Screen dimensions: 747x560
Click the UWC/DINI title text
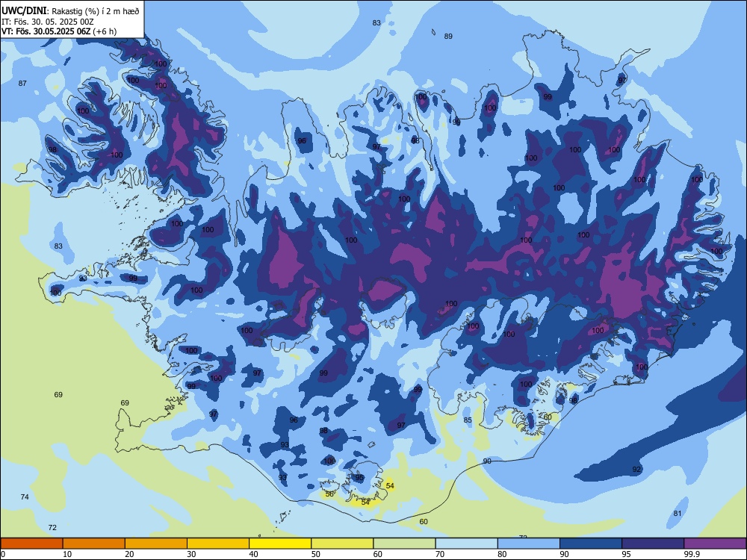click(x=25, y=10)
